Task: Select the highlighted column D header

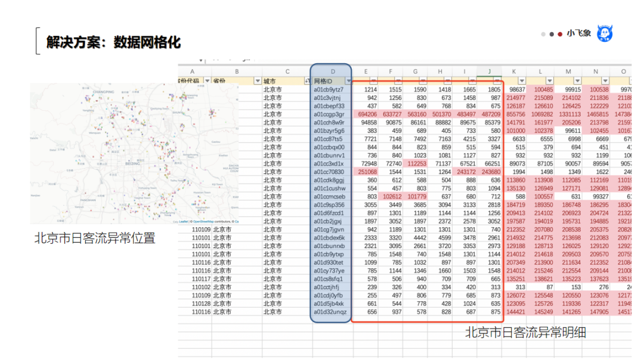Action: (332, 72)
